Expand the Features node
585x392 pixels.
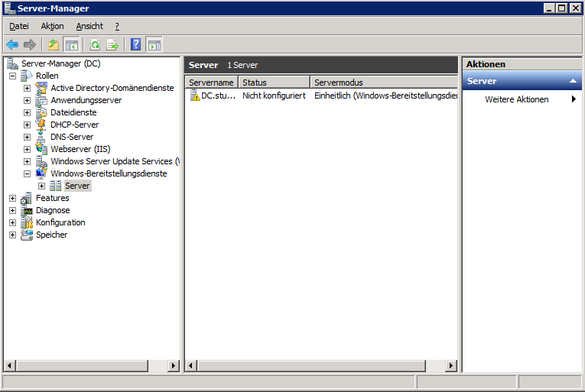click(13, 198)
